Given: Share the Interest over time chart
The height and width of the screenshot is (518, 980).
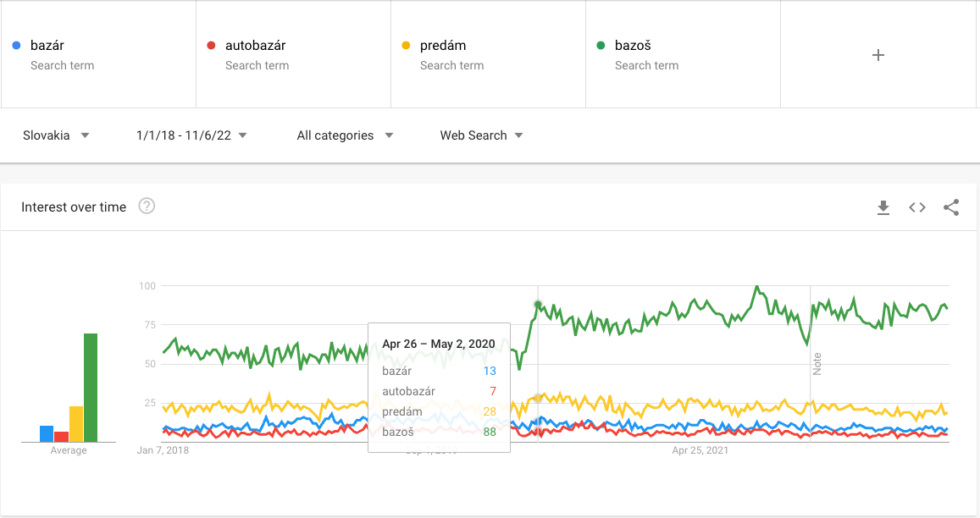Looking at the screenshot, I should pos(951,207).
